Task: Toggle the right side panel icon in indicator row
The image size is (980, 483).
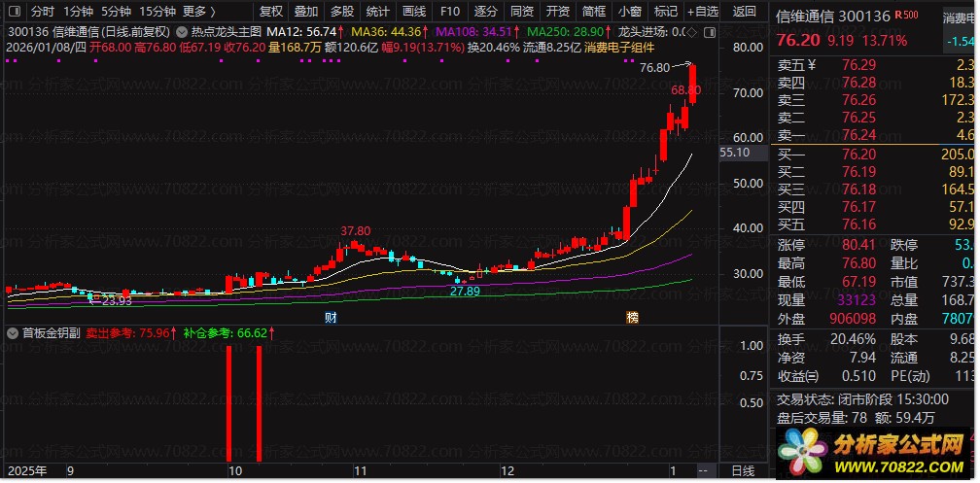Action: click(710, 31)
